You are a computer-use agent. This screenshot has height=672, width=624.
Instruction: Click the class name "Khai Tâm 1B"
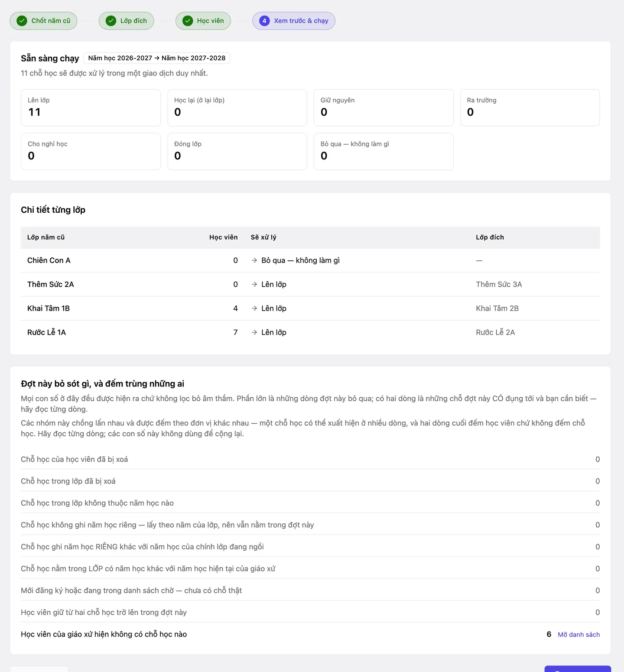49,308
